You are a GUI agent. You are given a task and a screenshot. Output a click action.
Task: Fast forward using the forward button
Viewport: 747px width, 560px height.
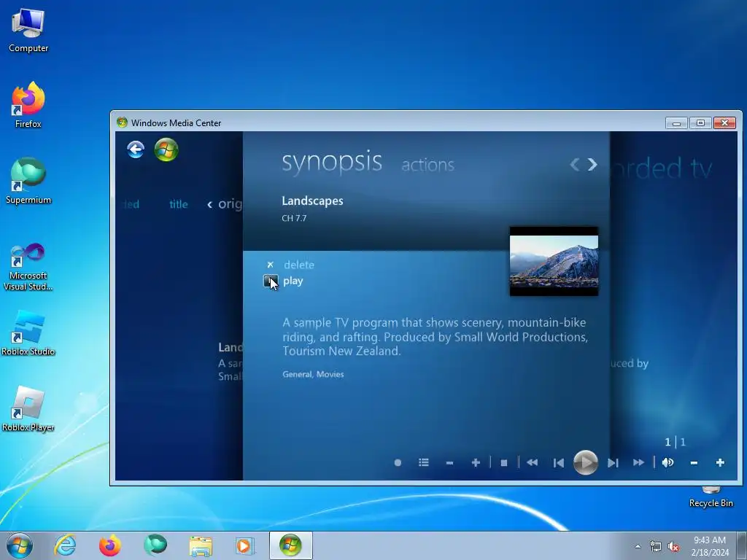click(638, 462)
